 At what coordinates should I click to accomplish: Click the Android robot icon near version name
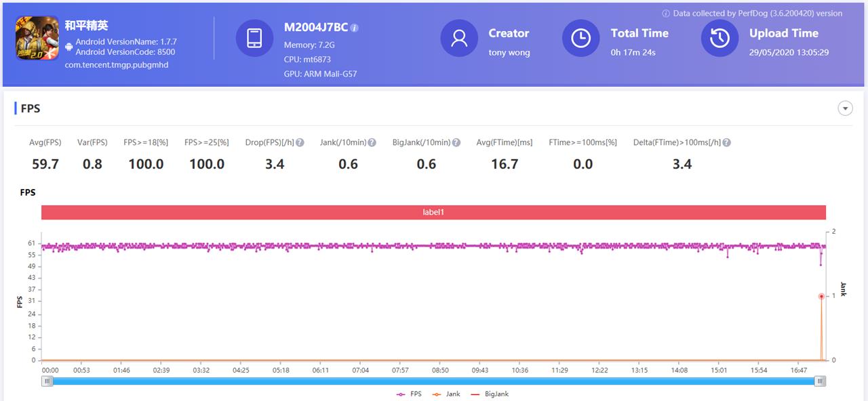[69, 47]
